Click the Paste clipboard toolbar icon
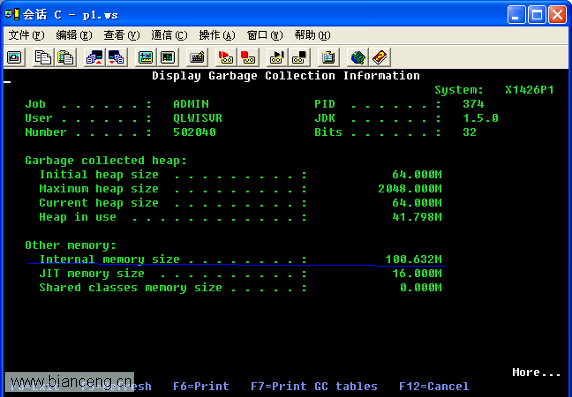Image resolution: width=572 pixels, height=397 pixels. (x=65, y=57)
